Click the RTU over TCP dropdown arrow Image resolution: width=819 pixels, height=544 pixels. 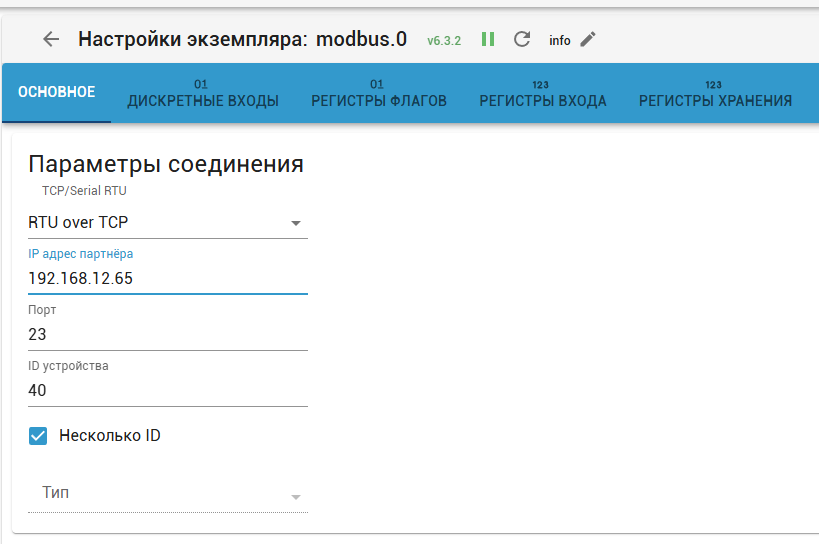pyautogui.click(x=296, y=223)
